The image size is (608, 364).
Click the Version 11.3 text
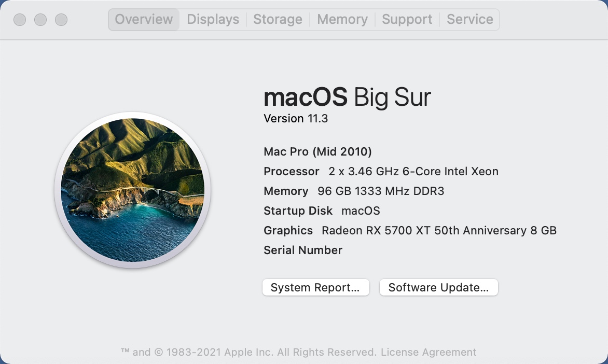pos(296,119)
